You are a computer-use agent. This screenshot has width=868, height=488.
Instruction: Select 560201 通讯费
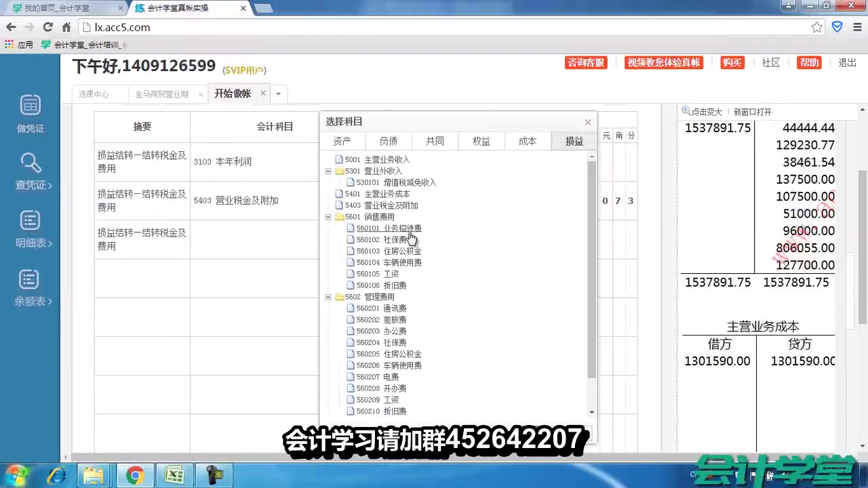(x=382, y=308)
